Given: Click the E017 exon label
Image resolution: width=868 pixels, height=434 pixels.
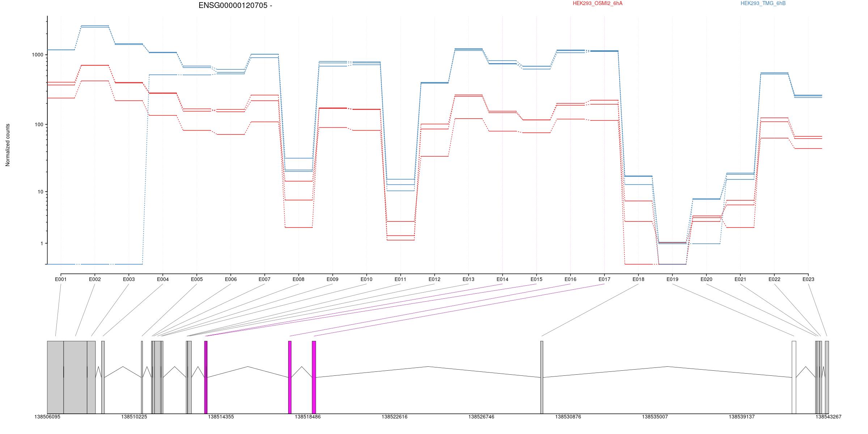Looking at the screenshot, I should pyautogui.click(x=604, y=279).
